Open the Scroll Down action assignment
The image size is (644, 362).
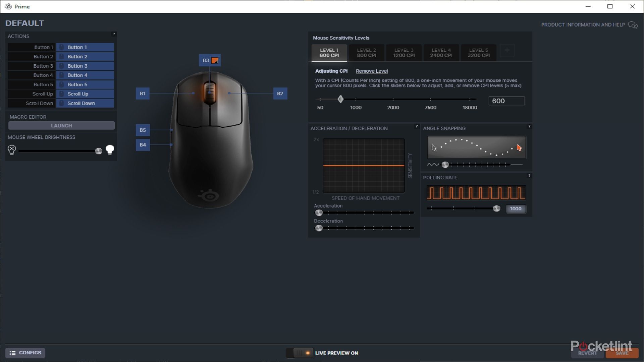click(x=85, y=103)
